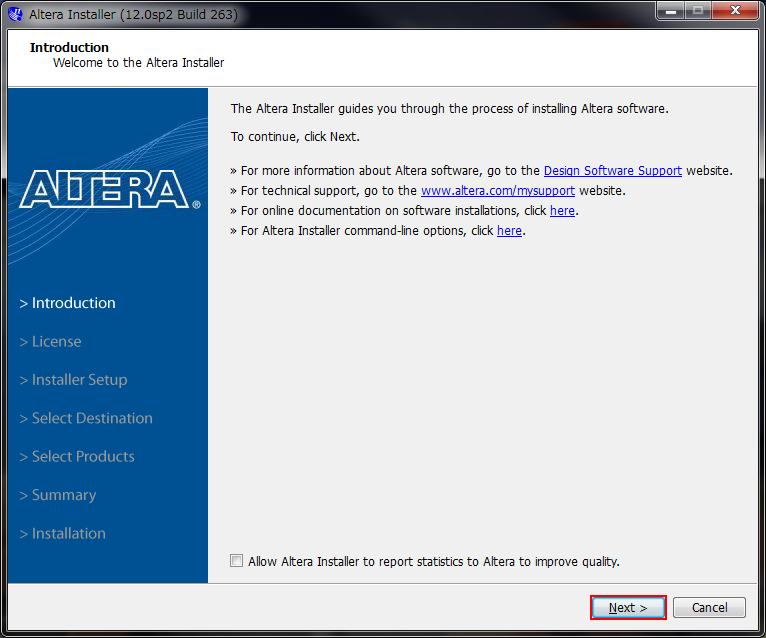Select the Select Destination step
766x638 pixels.
click(86, 418)
